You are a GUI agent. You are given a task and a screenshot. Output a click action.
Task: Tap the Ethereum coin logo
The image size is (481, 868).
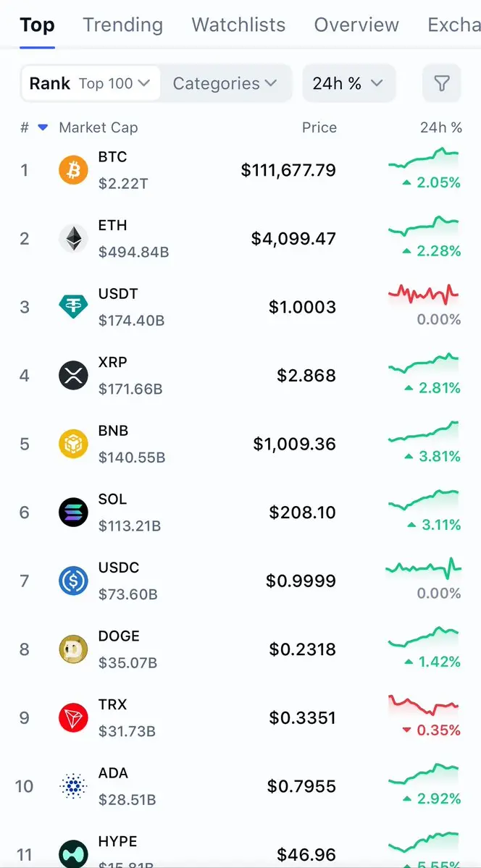point(73,239)
